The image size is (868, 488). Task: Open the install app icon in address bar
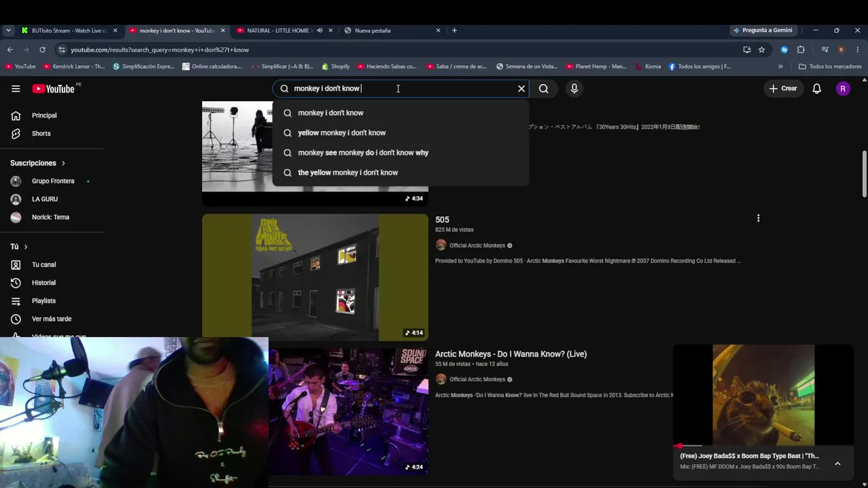[x=747, y=49]
